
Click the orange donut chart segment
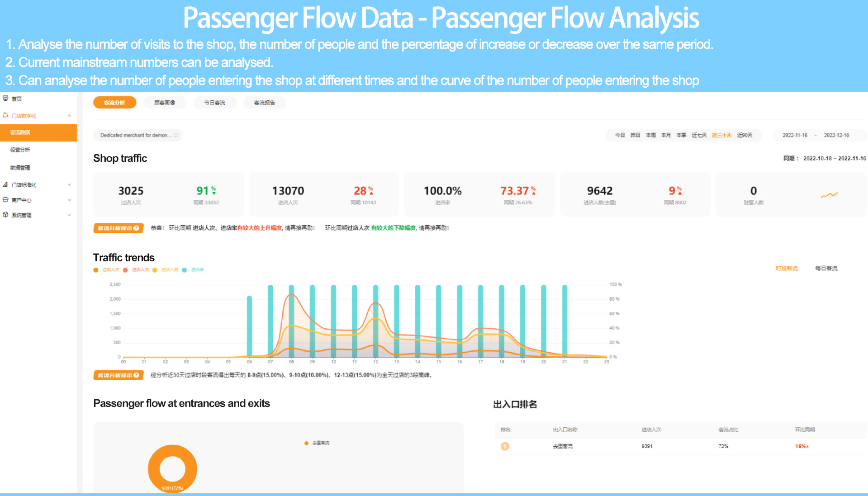point(172,452)
